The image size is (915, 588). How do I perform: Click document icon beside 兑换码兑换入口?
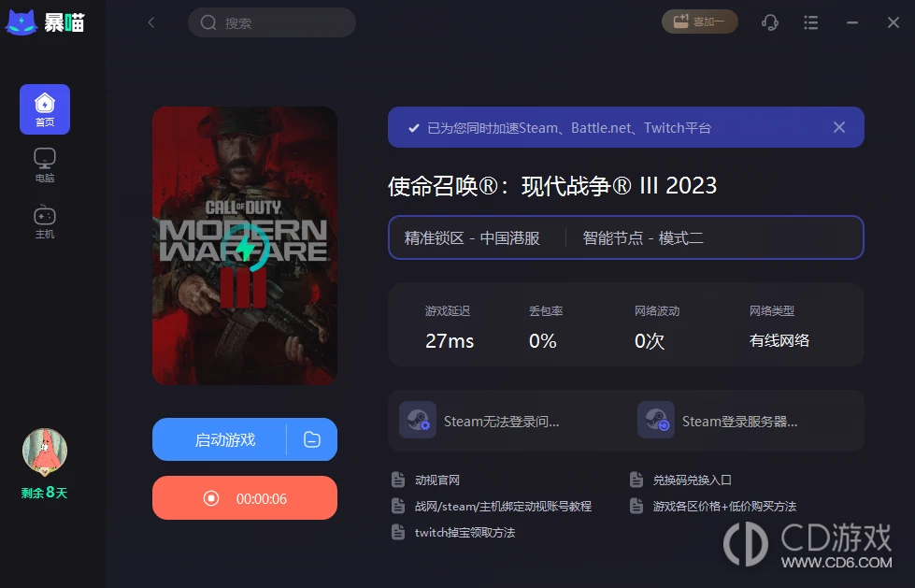[x=636, y=480]
